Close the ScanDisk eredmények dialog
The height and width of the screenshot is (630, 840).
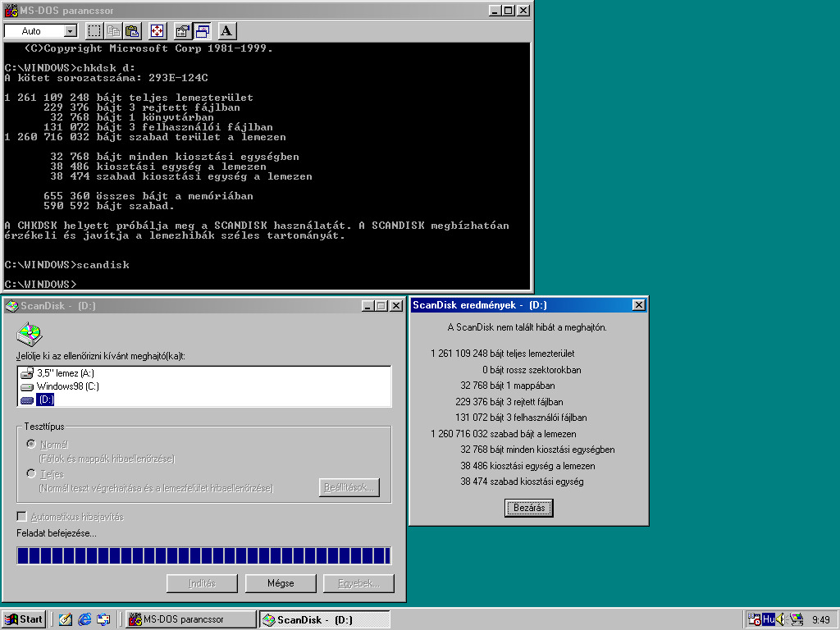638,305
